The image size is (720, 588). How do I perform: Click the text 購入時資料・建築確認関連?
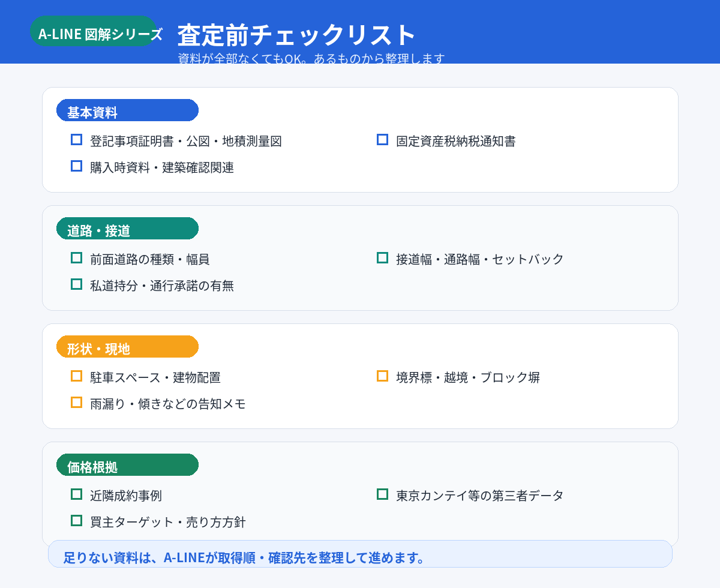[x=162, y=168]
